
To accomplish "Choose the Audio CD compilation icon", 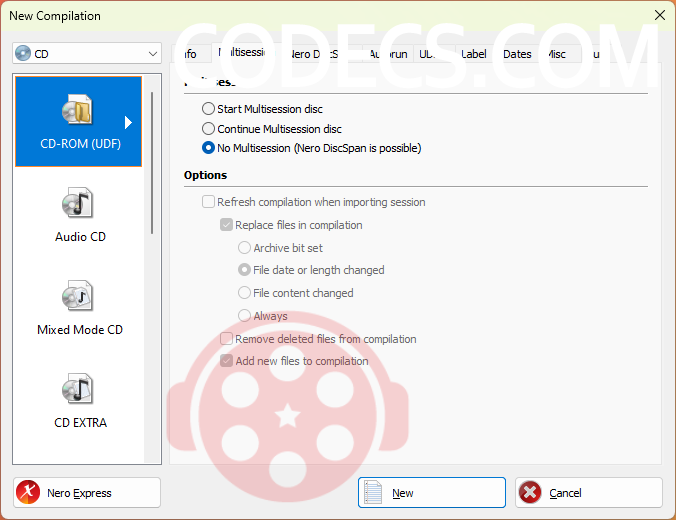I will coord(77,203).
